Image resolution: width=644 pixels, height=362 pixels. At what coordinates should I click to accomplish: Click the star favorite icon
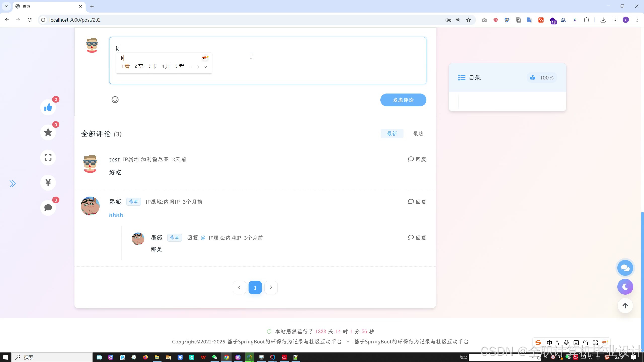(x=48, y=132)
